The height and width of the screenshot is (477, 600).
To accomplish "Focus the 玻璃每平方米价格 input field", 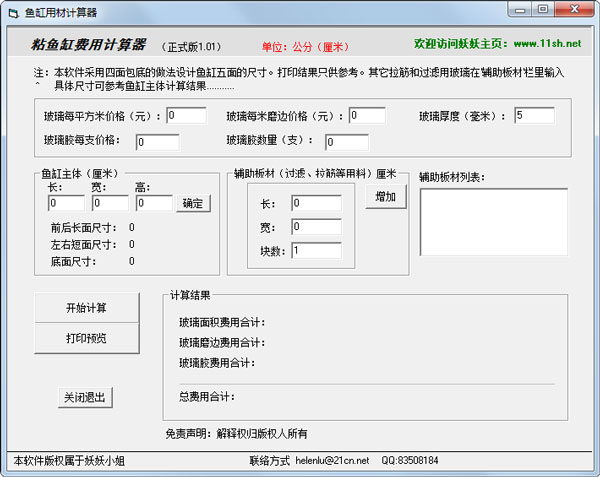I will (186, 116).
